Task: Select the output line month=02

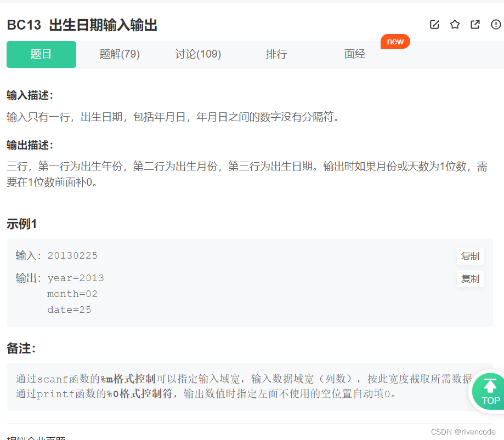Action: coord(72,294)
